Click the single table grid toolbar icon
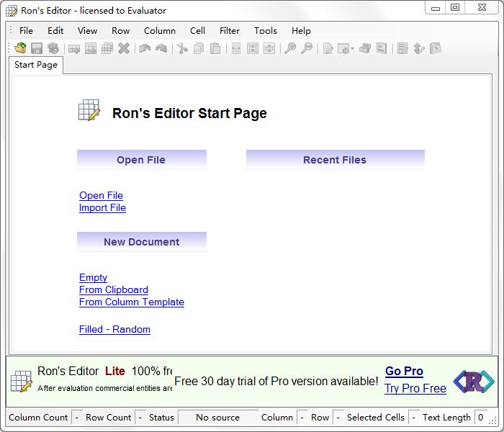The height and width of the screenshot is (432, 504). coord(91,48)
